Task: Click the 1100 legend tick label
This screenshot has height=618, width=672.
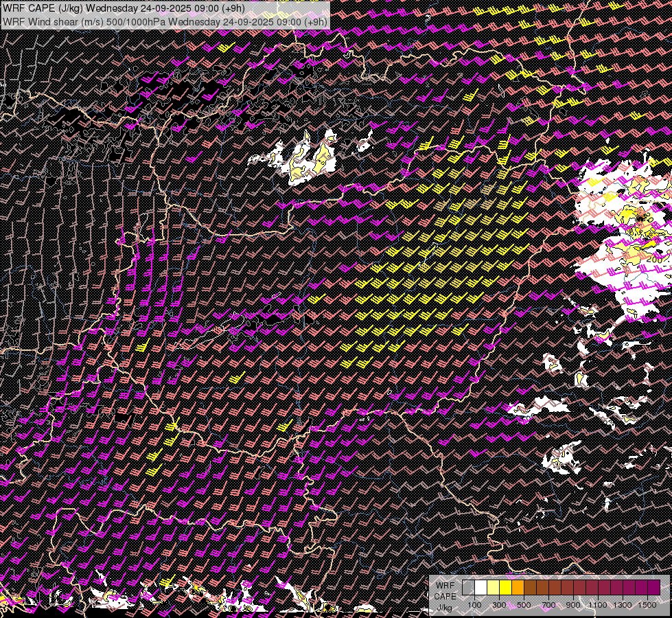Action: click(597, 605)
